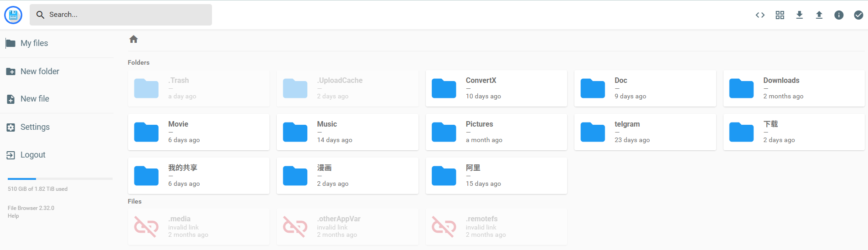Viewport: 868px width, 250px height.
Task: Click the .Trash folder name
Action: tap(178, 80)
